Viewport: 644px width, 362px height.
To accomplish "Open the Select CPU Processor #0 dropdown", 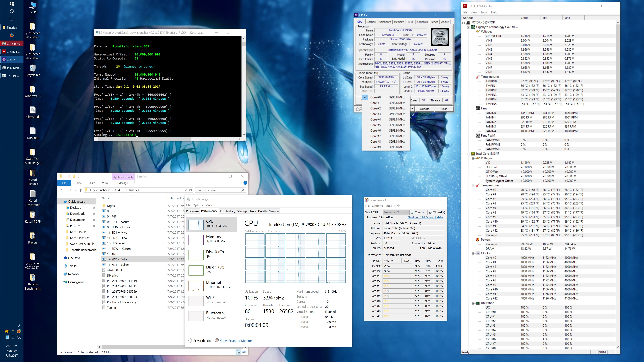I will tap(395, 212).
